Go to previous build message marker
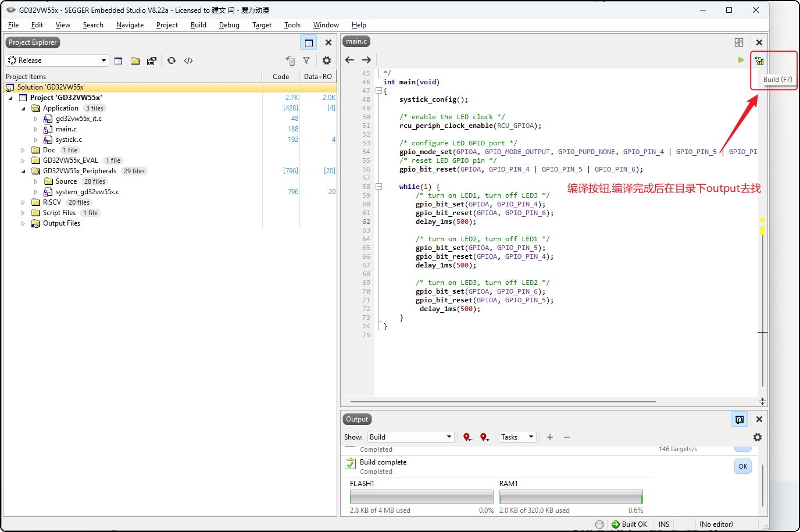This screenshot has width=800, height=532. (467, 437)
